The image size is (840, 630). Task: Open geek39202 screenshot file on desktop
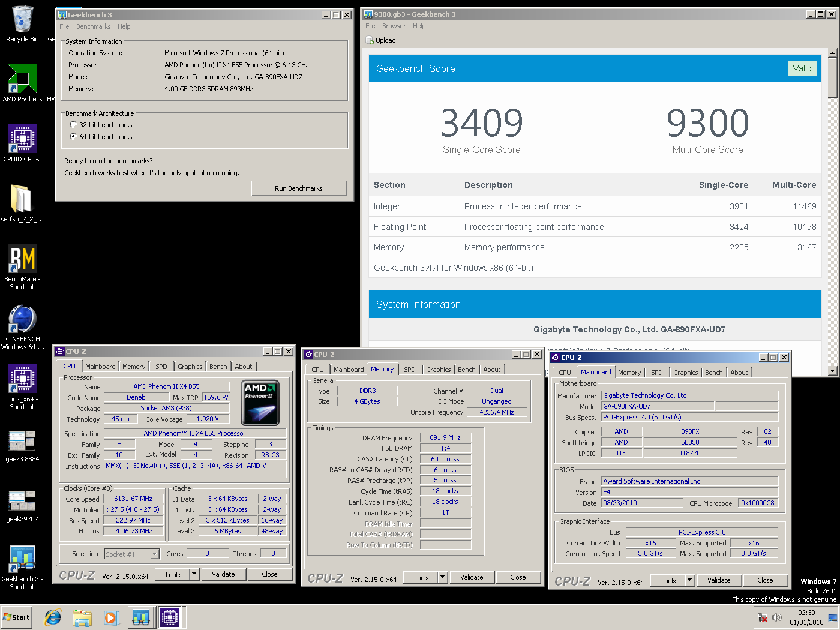click(22, 506)
